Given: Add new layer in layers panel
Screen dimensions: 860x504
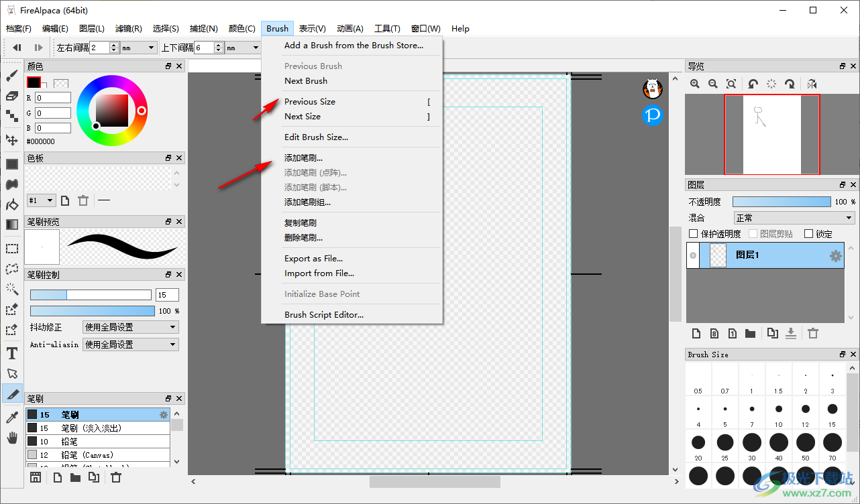Looking at the screenshot, I should point(696,333).
